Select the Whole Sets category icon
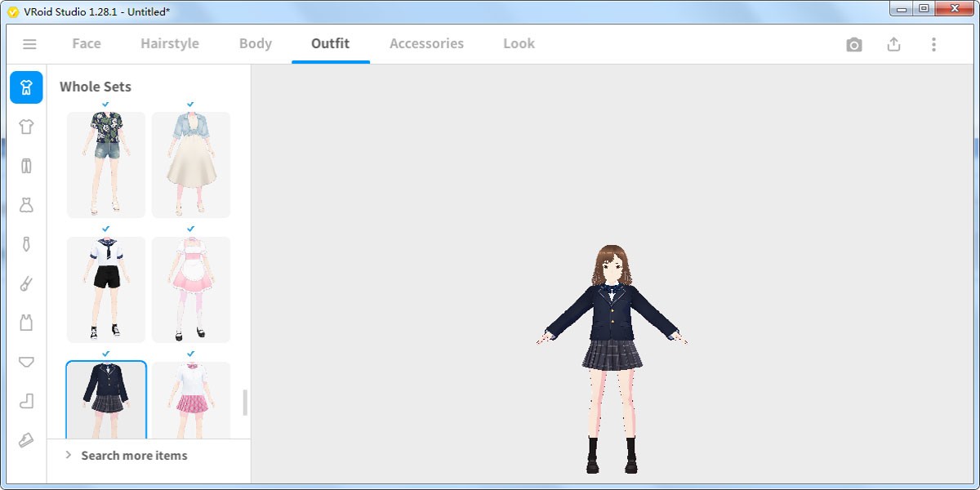The width and height of the screenshot is (980, 490). pyautogui.click(x=26, y=87)
